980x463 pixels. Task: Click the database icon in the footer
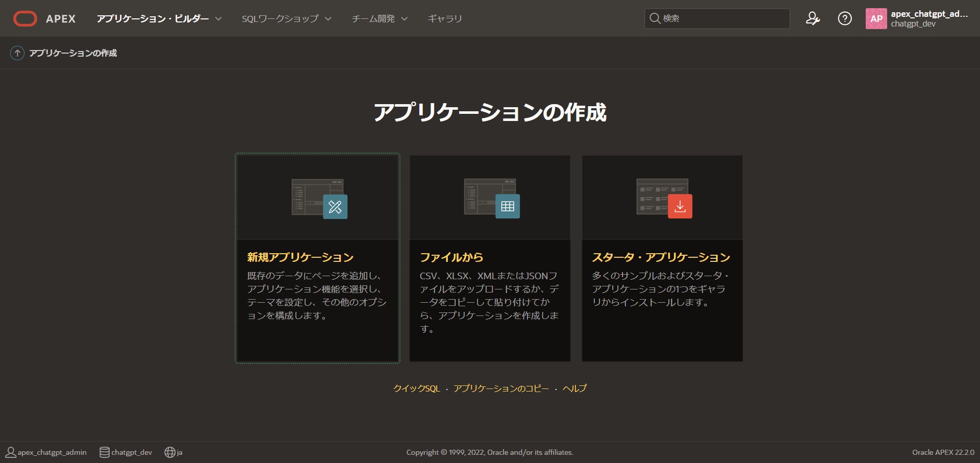point(104,452)
